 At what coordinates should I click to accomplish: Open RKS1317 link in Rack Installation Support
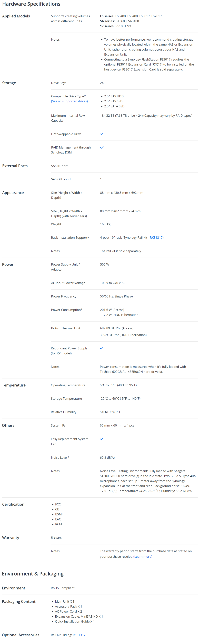[156, 238]
